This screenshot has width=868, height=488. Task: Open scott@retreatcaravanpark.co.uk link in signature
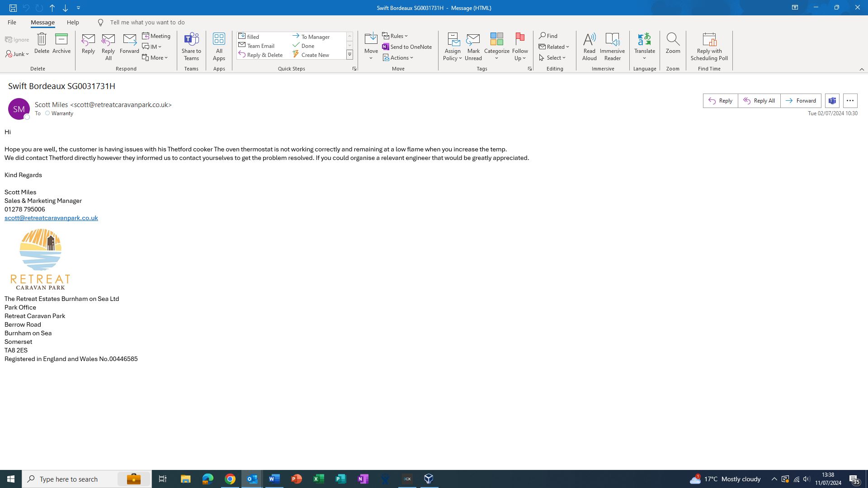click(51, 218)
